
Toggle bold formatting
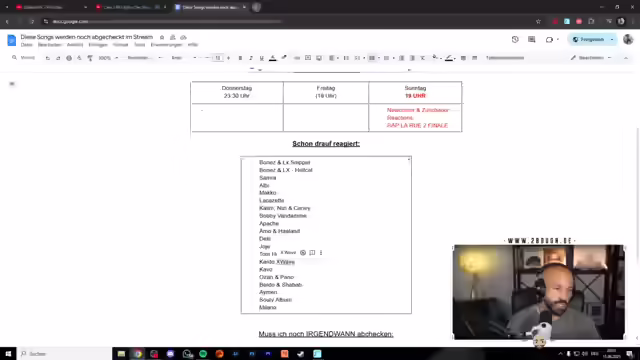pyautogui.click(x=240, y=58)
